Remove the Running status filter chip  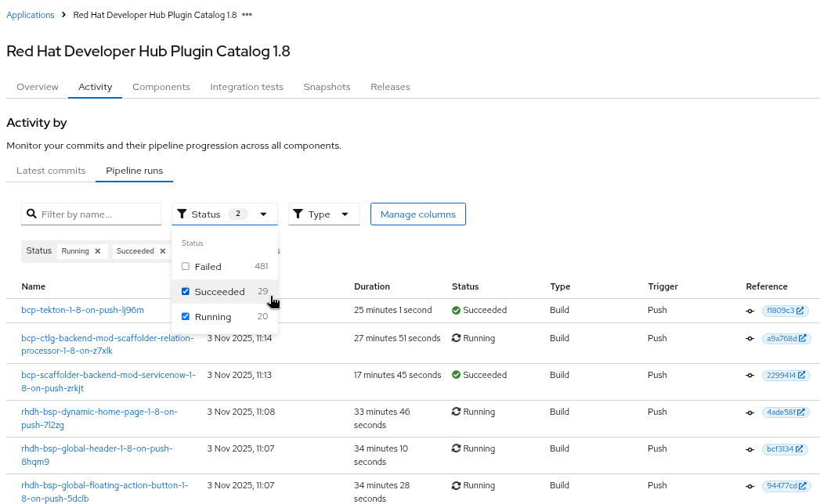97,251
